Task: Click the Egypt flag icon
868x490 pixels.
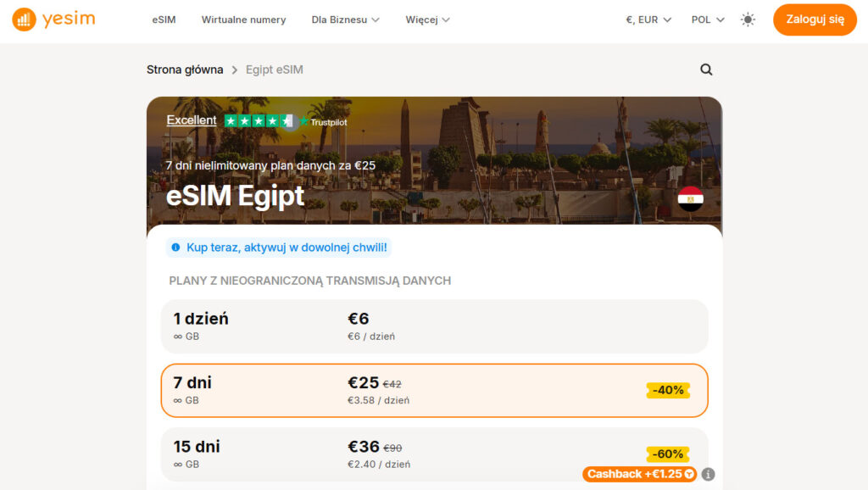Action: coord(692,198)
